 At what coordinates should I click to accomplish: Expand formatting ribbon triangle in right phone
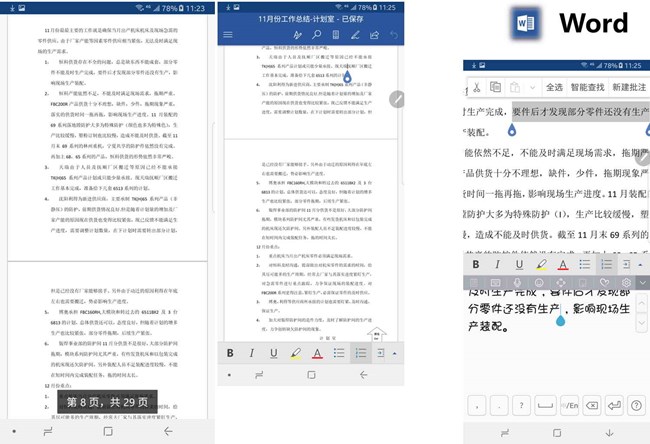click(640, 265)
